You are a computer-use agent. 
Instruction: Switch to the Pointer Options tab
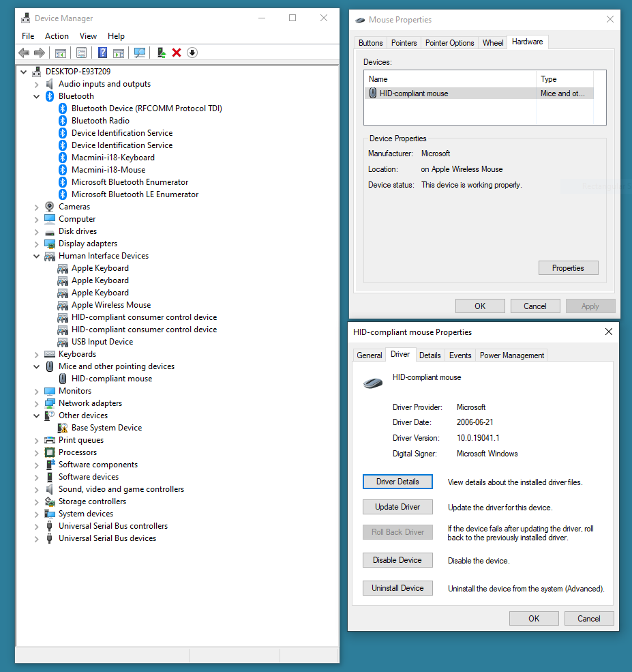pyautogui.click(x=449, y=42)
